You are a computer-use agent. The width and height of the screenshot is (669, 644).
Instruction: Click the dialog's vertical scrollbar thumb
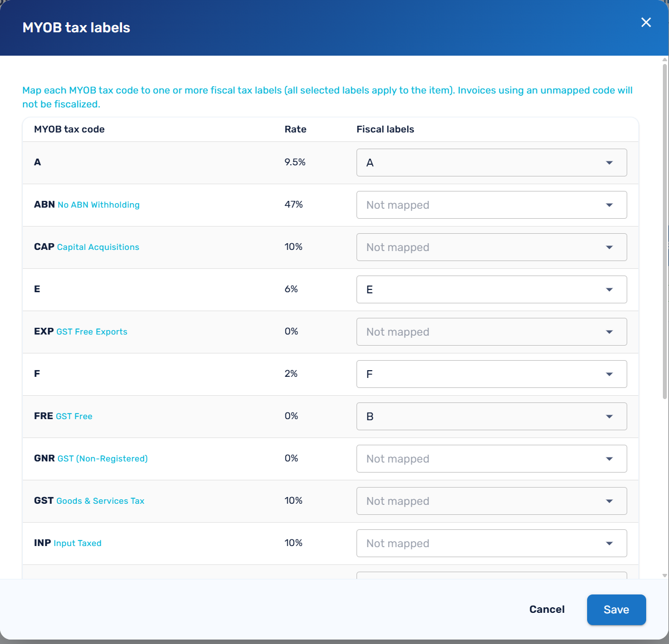(665, 231)
